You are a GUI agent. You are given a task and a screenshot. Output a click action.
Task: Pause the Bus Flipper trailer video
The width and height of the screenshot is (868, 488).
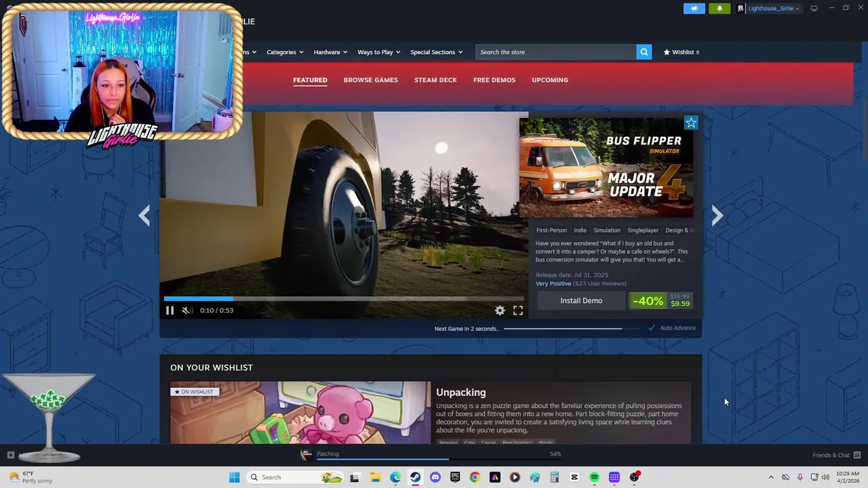pyautogui.click(x=170, y=310)
